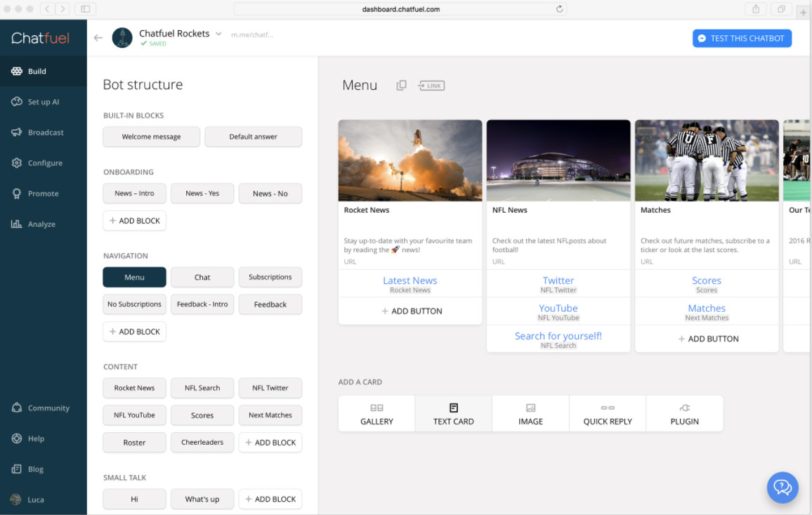Image resolution: width=812 pixels, height=515 pixels.
Task: Click the stadium image on NFL News card
Action: [558, 161]
